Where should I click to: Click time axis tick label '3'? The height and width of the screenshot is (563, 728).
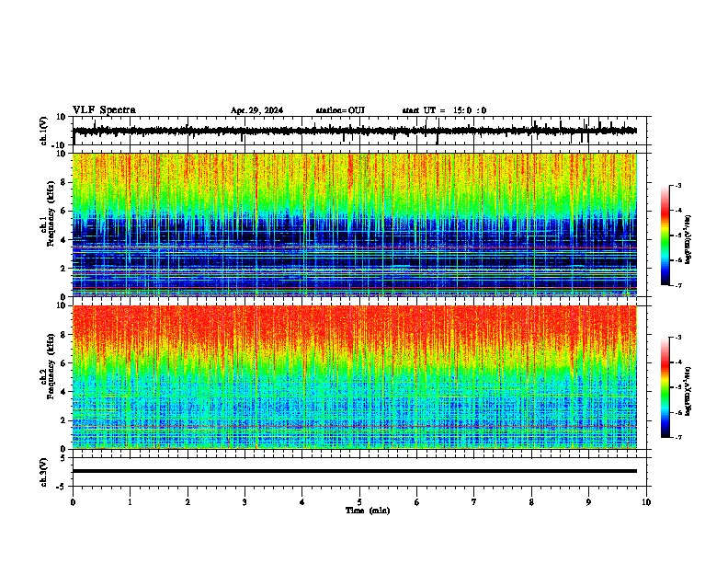[x=245, y=502]
